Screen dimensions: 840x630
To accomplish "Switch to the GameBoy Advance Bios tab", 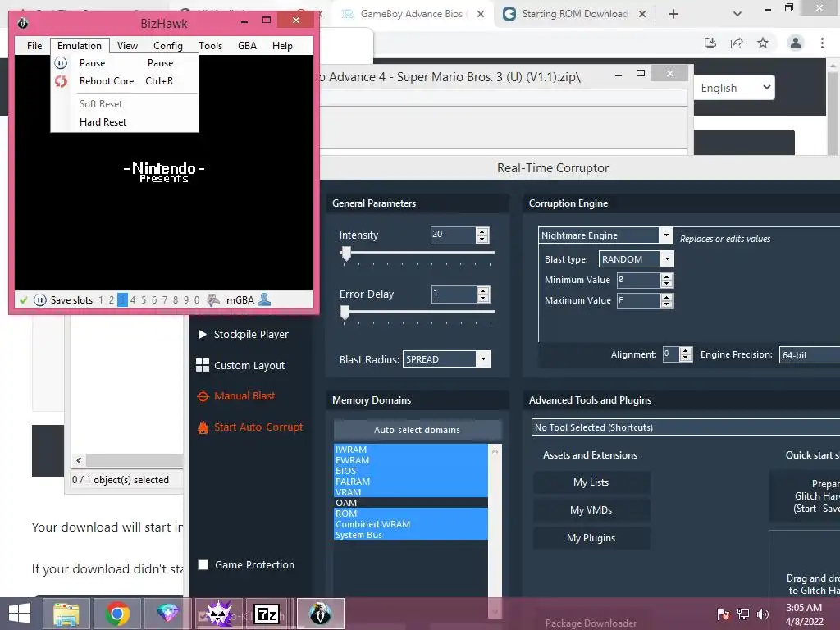I will (x=413, y=14).
